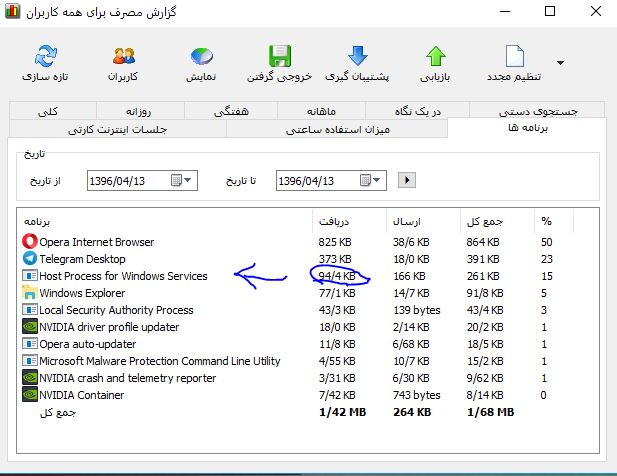Screen dimensions: 617x476
Task: Sort by the برنامه column header
Action: (164, 221)
